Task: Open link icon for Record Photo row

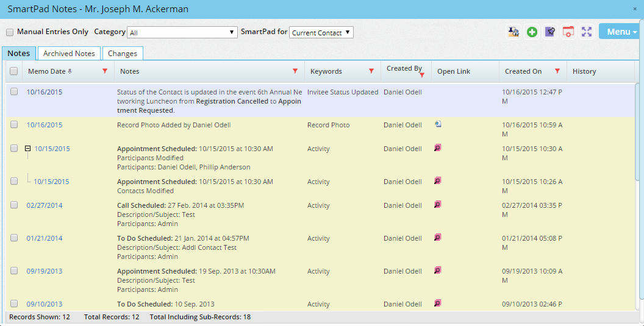Action: (x=438, y=124)
